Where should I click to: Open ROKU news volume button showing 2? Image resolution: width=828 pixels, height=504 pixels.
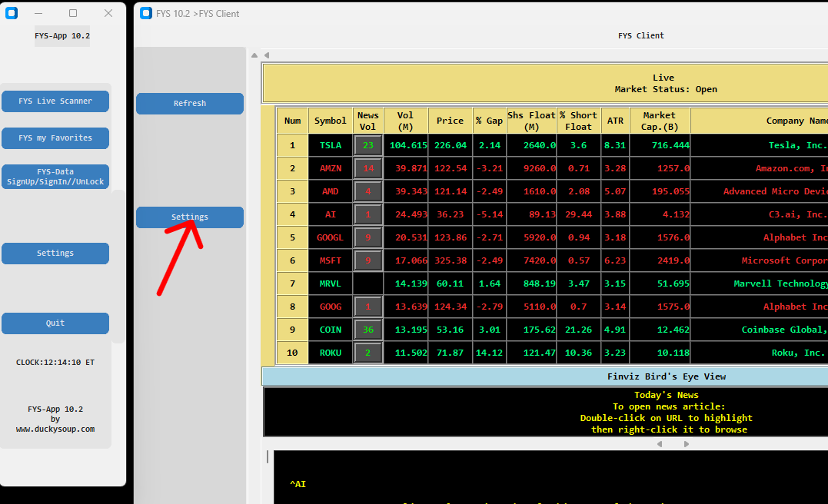(x=368, y=353)
